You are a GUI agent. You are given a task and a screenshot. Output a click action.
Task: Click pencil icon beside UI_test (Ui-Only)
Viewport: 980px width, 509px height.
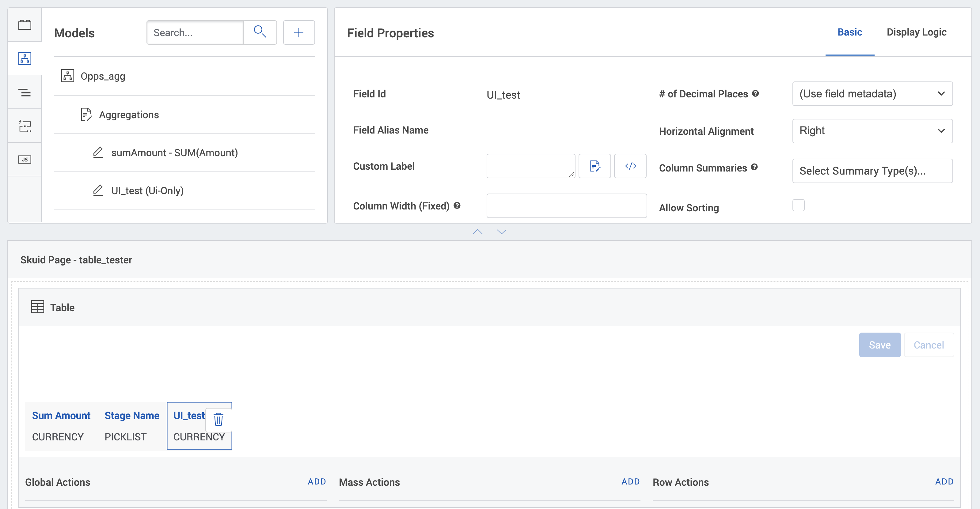[x=98, y=190]
